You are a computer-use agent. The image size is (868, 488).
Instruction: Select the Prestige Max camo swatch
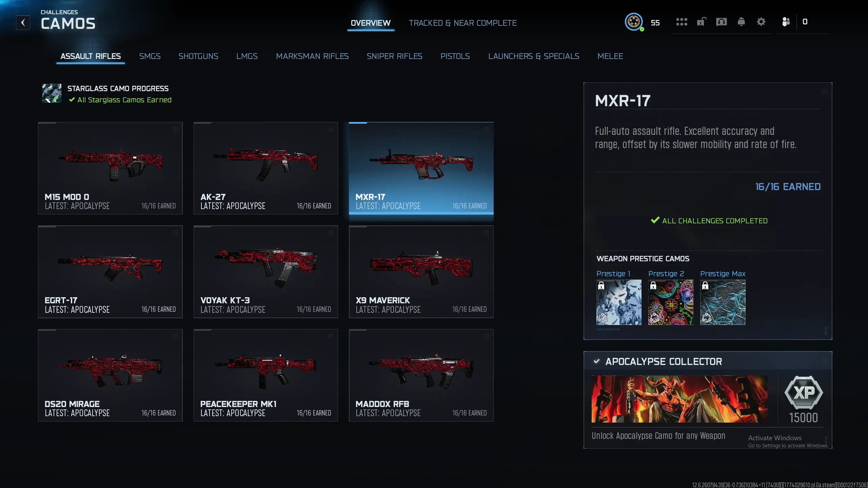[x=723, y=302]
